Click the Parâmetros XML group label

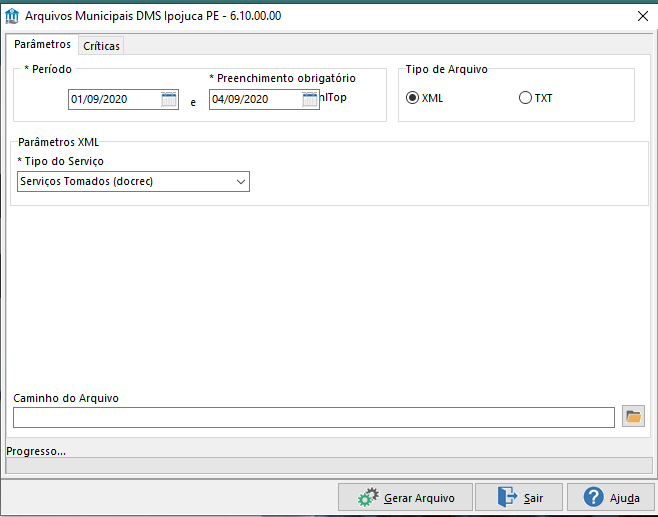point(58,142)
